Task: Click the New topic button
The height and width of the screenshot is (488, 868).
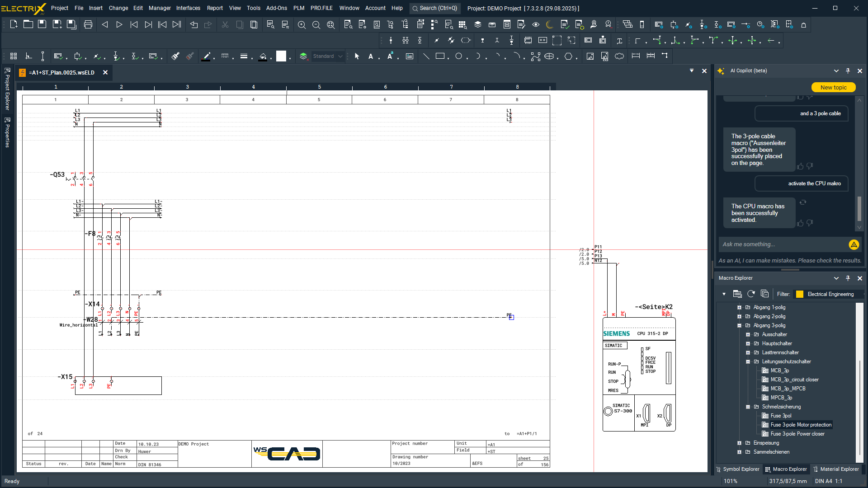Action: (833, 87)
